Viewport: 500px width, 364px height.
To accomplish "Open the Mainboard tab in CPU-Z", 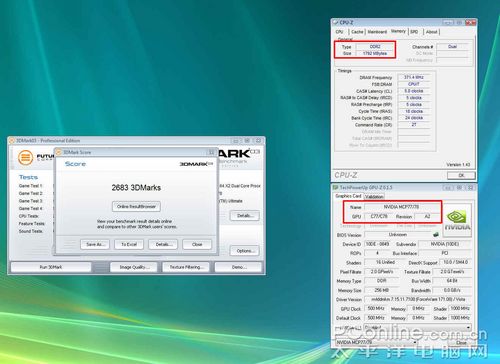I will coord(377,32).
